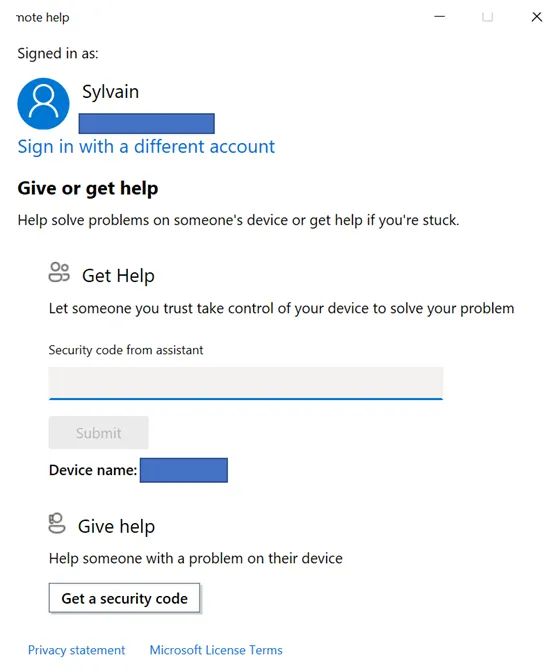This screenshot has height=671, width=547.
Task: Open Sign in with a different account
Action: (146, 147)
